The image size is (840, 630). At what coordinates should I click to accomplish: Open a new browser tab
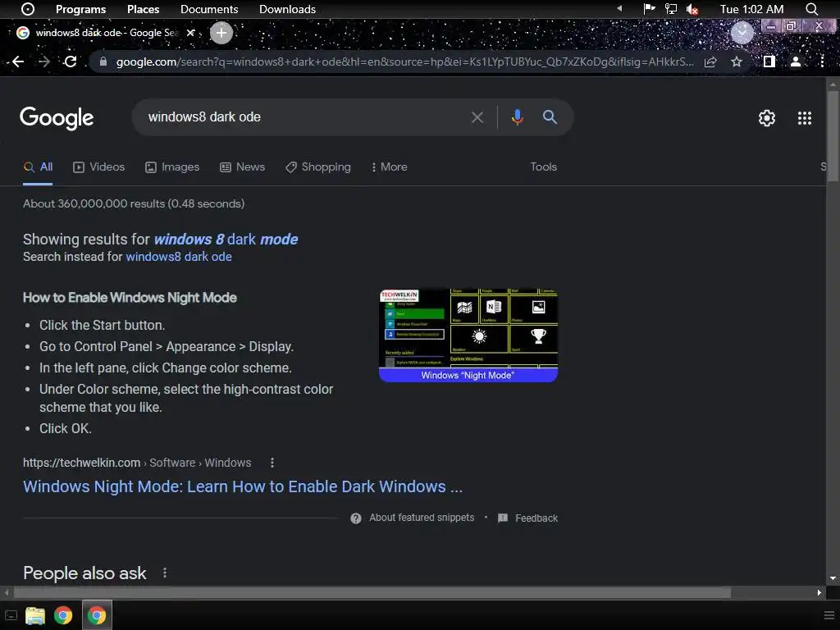pyautogui.click(x=221, y=33)
